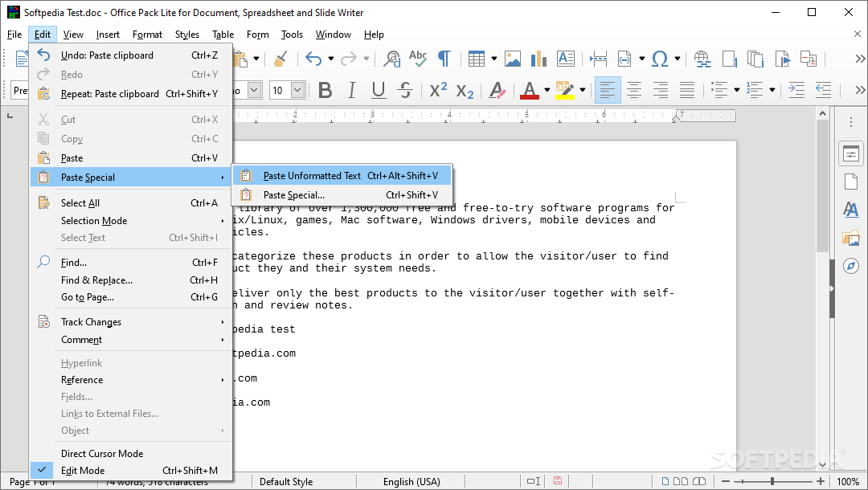
Task: Choose Direct Cursor Mode entry
Action: (x=131, y=454)
